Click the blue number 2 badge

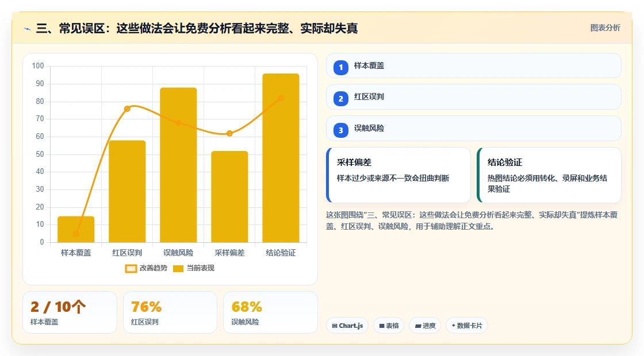pos(341,99)
